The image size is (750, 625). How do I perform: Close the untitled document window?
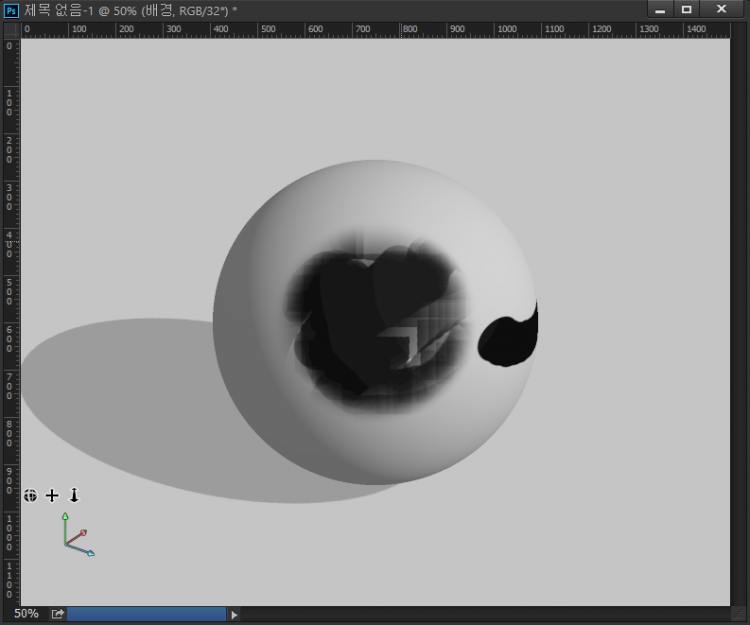coord(720,9)
